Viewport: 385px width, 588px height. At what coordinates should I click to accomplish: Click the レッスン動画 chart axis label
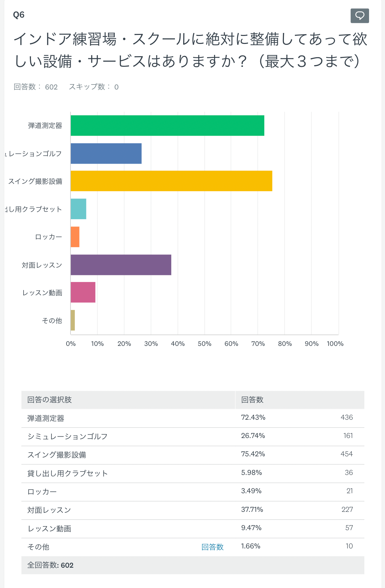coord(42,293)
